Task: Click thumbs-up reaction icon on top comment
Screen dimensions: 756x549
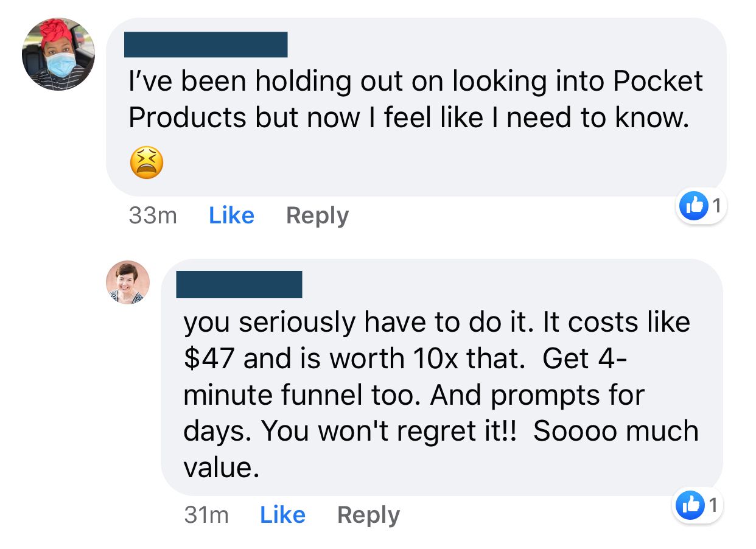Action: click(x=693, y=206)
